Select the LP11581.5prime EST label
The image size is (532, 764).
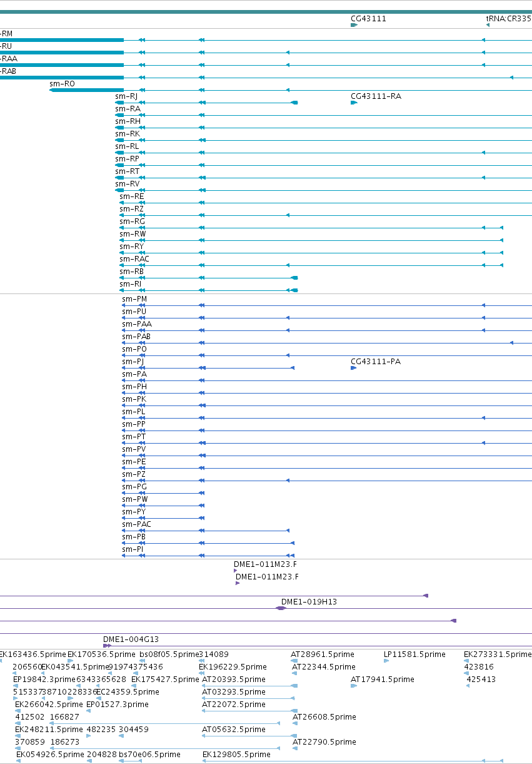point(414,654)
